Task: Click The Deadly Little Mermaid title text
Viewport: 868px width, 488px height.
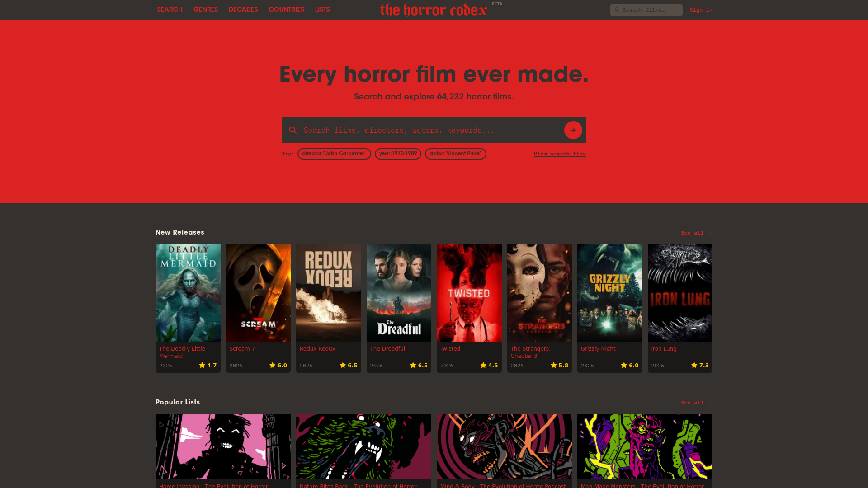Action: [x=182, y=352]
